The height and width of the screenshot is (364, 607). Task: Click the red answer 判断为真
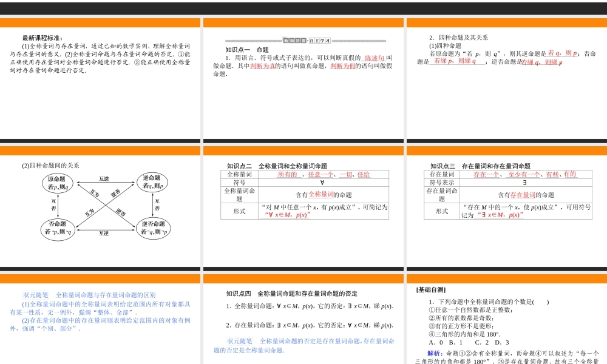(262, 66)
